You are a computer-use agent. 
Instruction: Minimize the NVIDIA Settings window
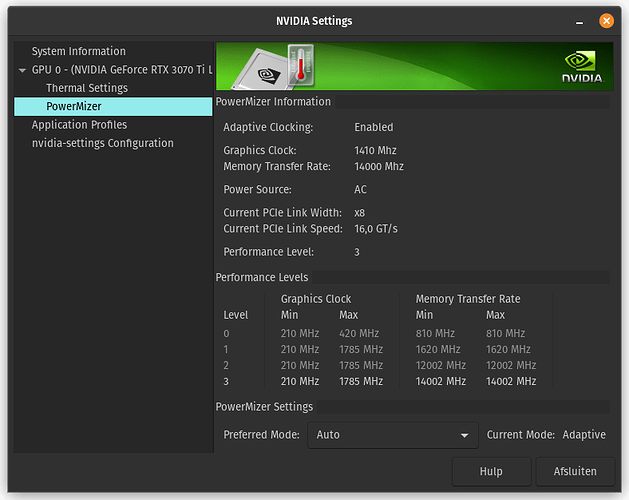579,22
